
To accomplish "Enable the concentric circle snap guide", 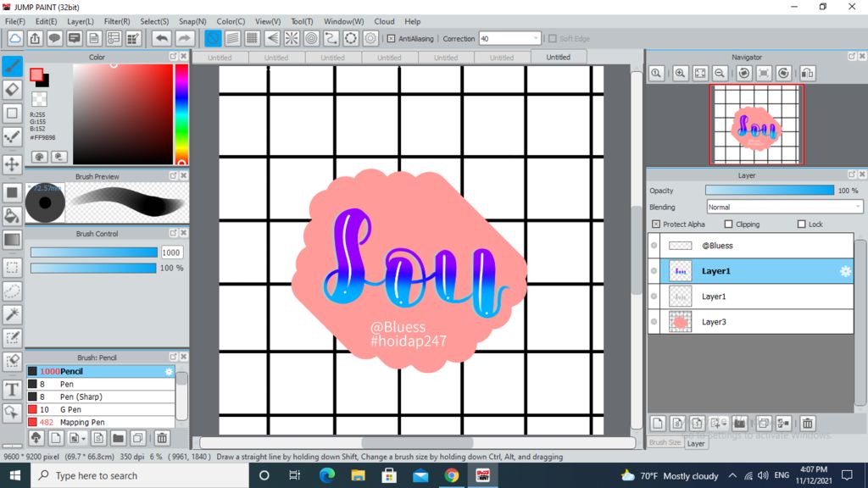I will tap(312, 38).
